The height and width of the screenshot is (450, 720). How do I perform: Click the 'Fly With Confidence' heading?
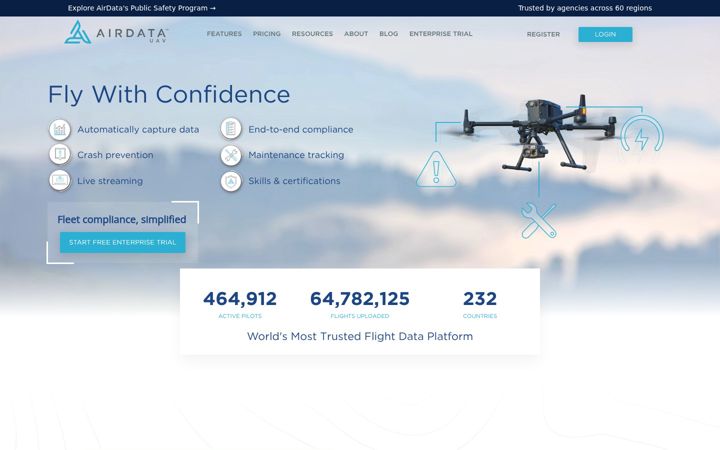[x=169, y=95]
